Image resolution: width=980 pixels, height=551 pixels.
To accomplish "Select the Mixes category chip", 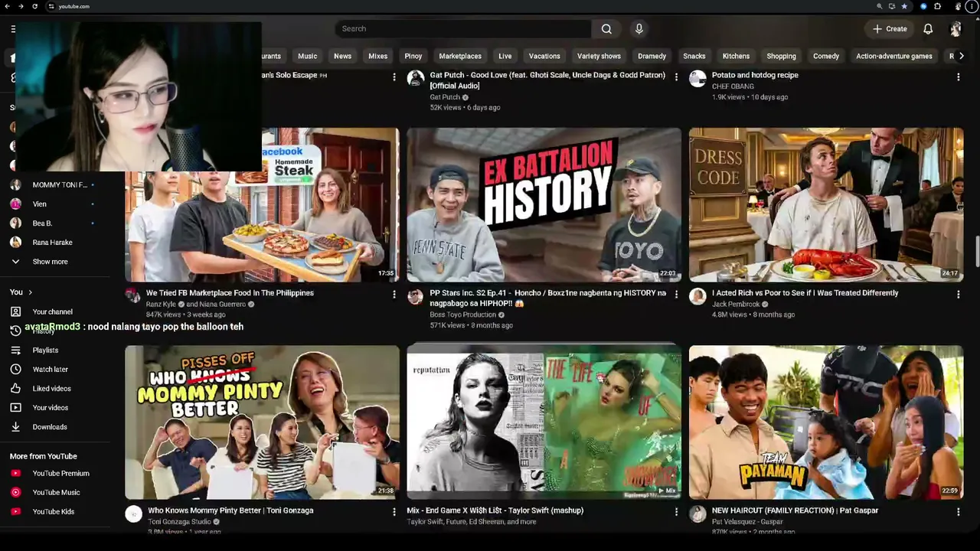I will click(377, 56).
